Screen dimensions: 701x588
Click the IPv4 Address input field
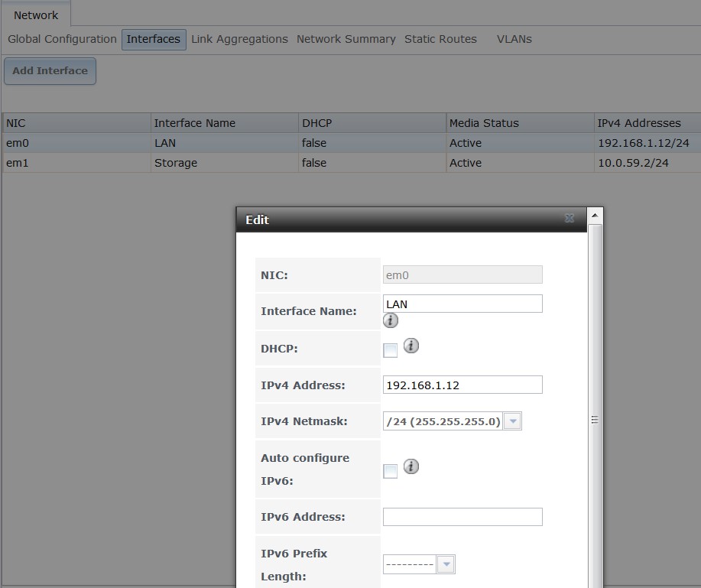(x=462, y=385)
